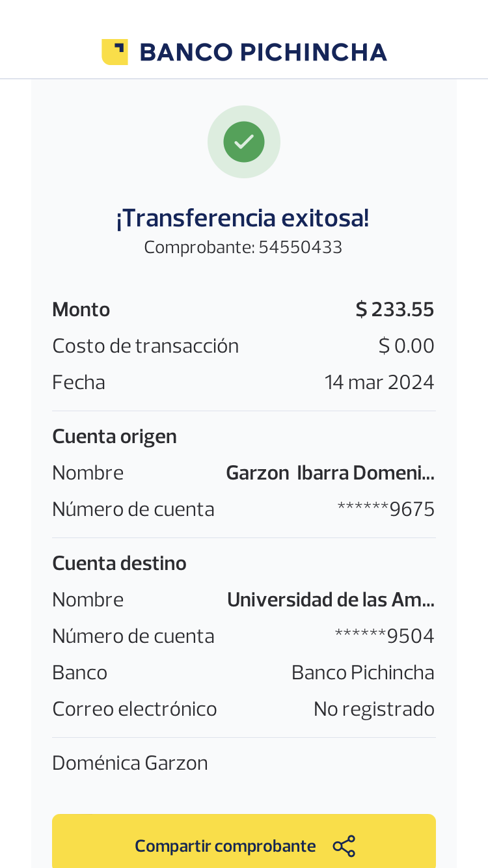The image size is (488, 868).
Task: Select the date 14 mar 2024
Action: tap(379, 382)
